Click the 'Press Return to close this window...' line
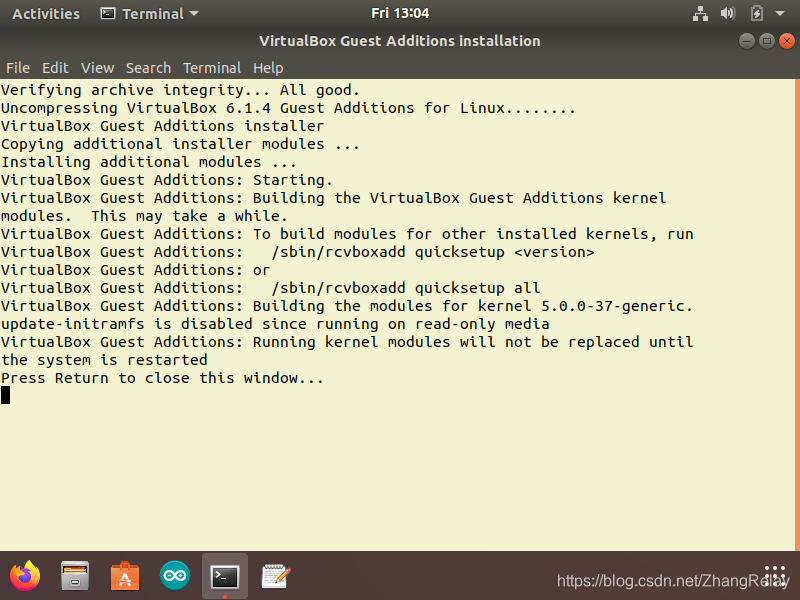The image size is (800, 600). [x=162, y=378]
